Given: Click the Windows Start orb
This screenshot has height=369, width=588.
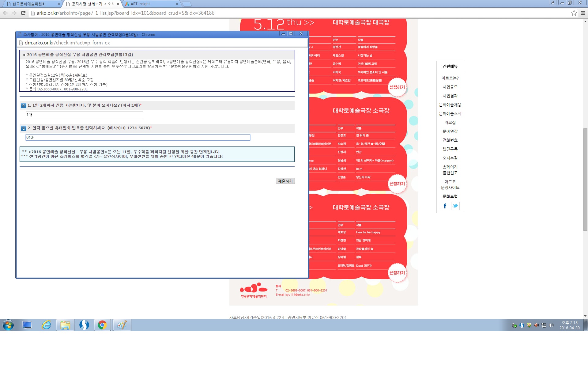Looking at the screenshot, I should [x=8, y=325].
